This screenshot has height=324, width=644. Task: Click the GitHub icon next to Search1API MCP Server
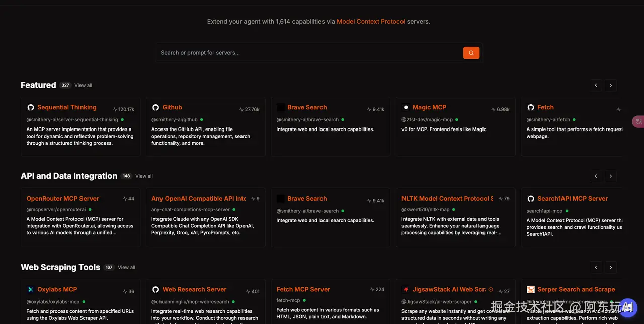[x=531, y=199]
